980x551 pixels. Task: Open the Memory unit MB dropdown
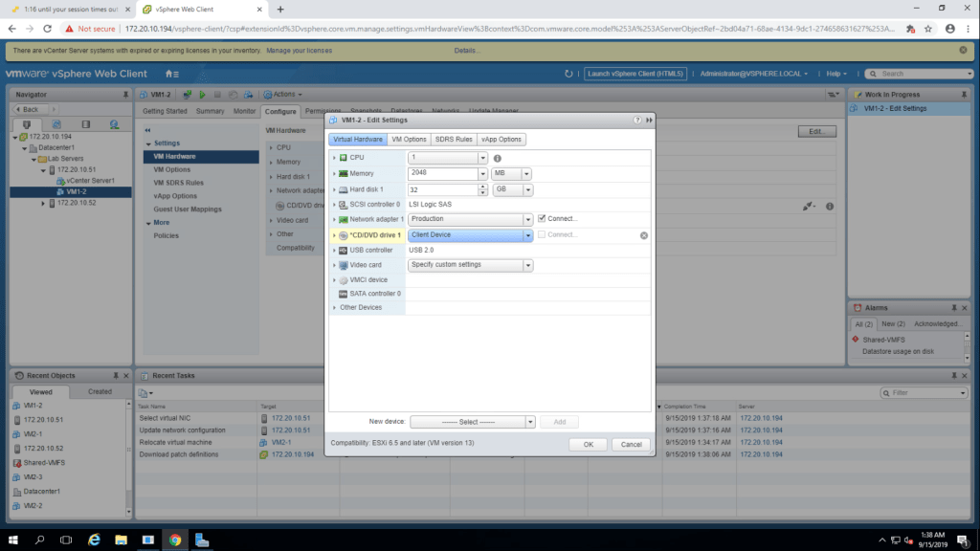511,174
